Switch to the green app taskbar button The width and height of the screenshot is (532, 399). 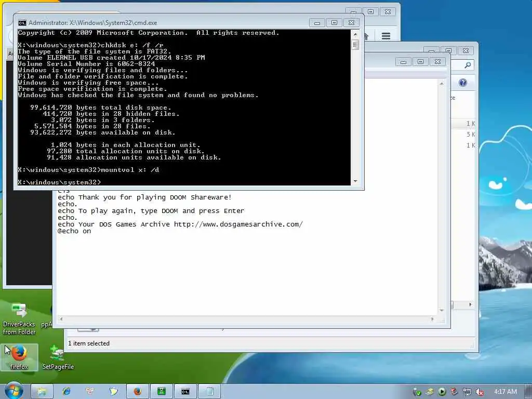coord(161,392)
